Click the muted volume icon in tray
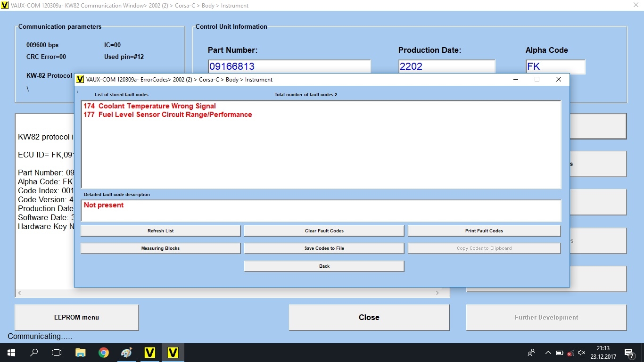Viewport: 644px width, 362px height. 582,353
